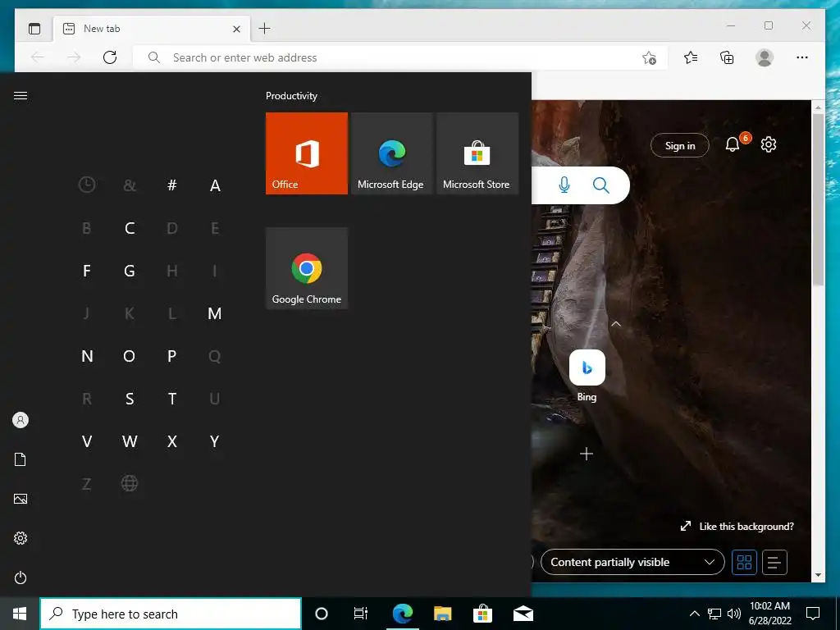Jump to apps starting with W
840x630 pixels.
click(130, 441)
